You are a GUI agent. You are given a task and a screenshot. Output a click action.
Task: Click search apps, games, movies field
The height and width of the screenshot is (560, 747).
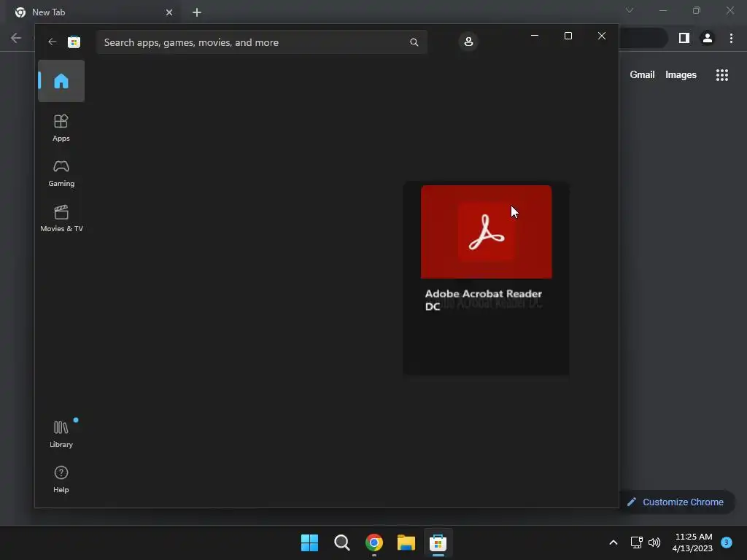point(261,42)
